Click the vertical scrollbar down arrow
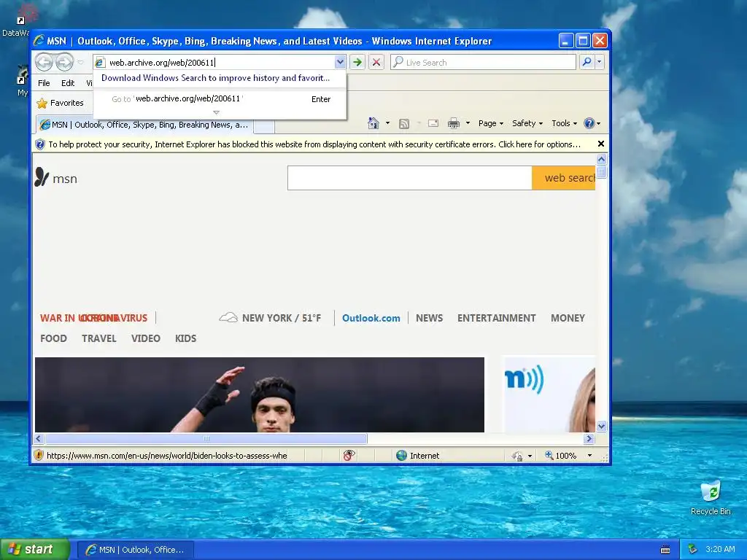 tap(601, 426)
